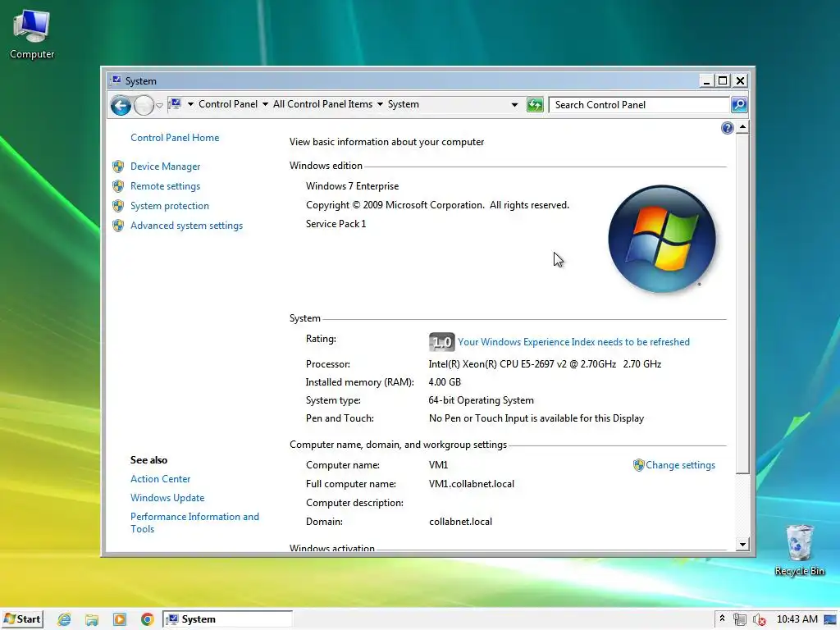Expand the arrow before Control Panel breadcrumb
The height and width of the screenshot is (630, 840).
[190, 104]
